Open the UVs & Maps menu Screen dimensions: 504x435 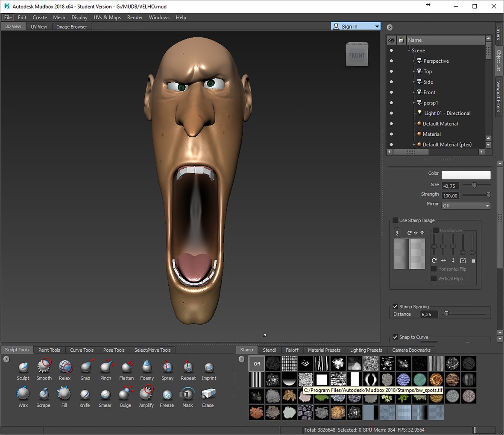tap(107, 18)
